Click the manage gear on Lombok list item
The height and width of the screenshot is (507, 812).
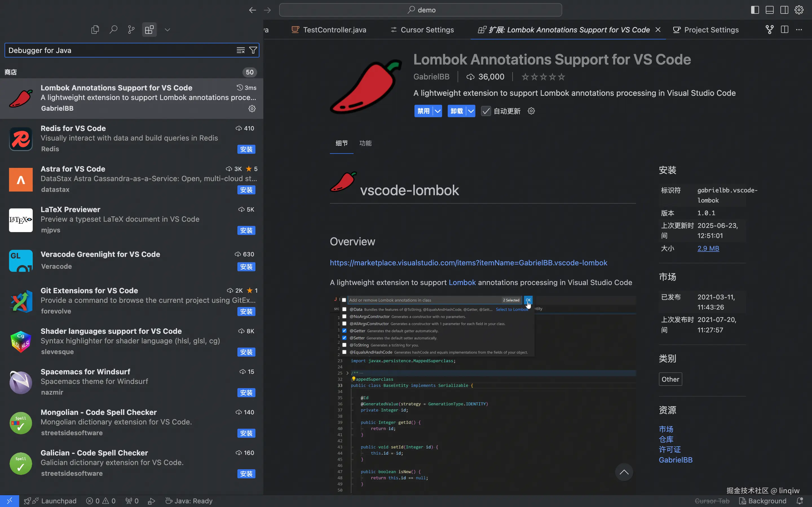point(252,108)
